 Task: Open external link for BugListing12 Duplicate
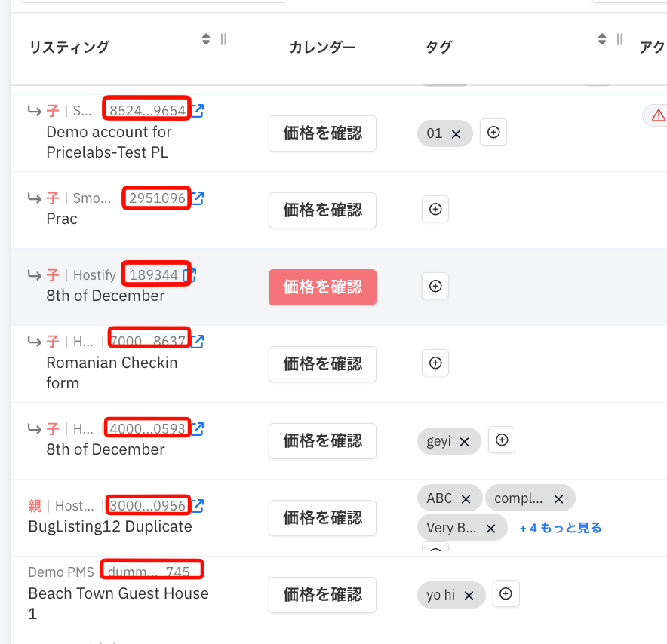[x=198, y=505]
